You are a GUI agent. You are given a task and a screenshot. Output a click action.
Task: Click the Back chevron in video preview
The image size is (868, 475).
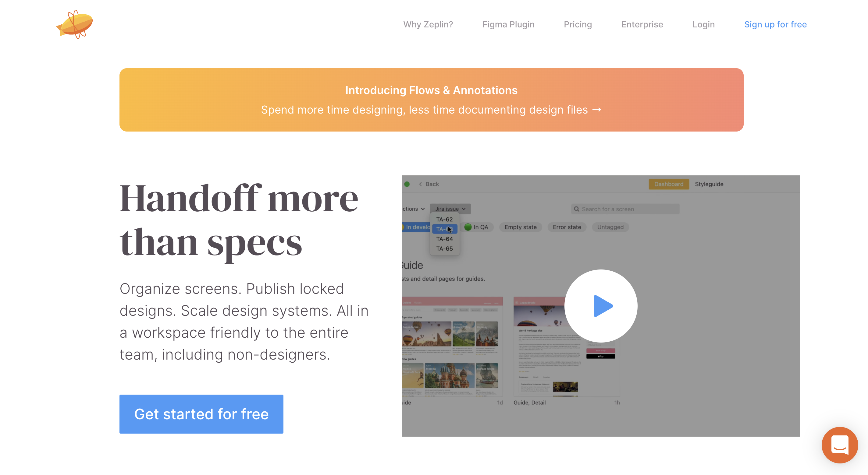(420, 184)
